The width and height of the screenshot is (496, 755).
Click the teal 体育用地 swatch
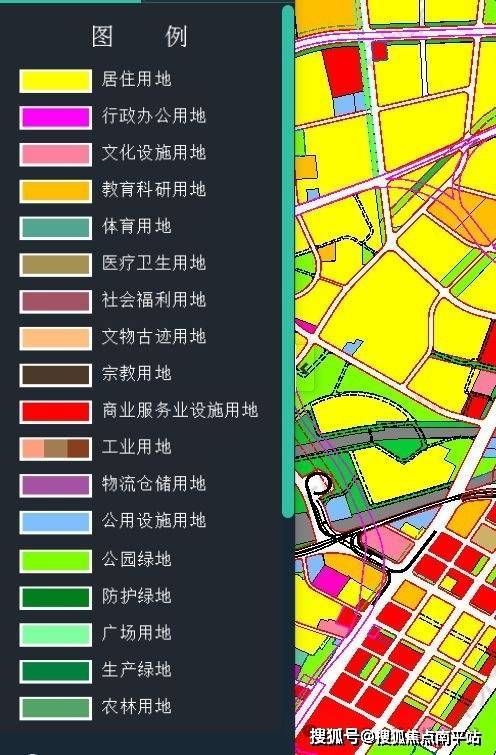[55, 228]
